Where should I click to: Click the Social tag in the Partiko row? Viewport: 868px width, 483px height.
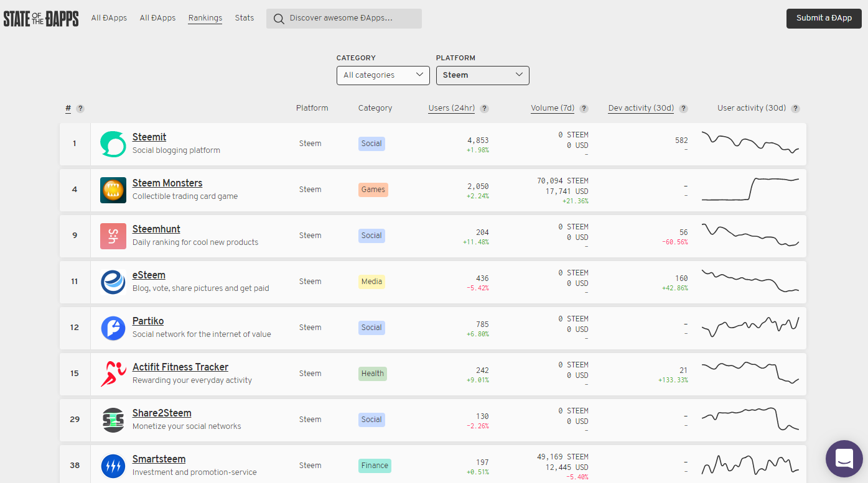click(x=371, y=328)
